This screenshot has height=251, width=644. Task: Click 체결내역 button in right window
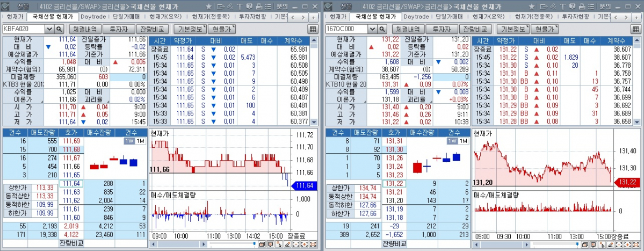click(x=408, y=29)
